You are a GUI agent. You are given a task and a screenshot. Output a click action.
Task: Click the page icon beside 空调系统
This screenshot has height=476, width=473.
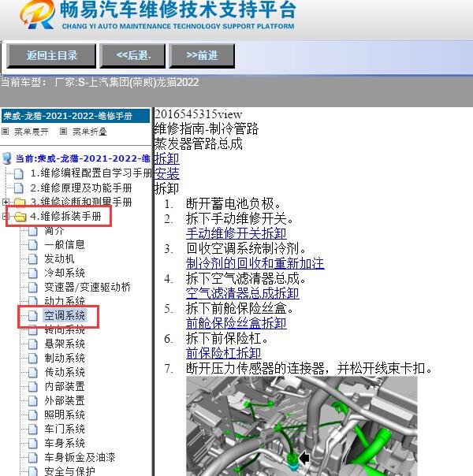(33, 316)
